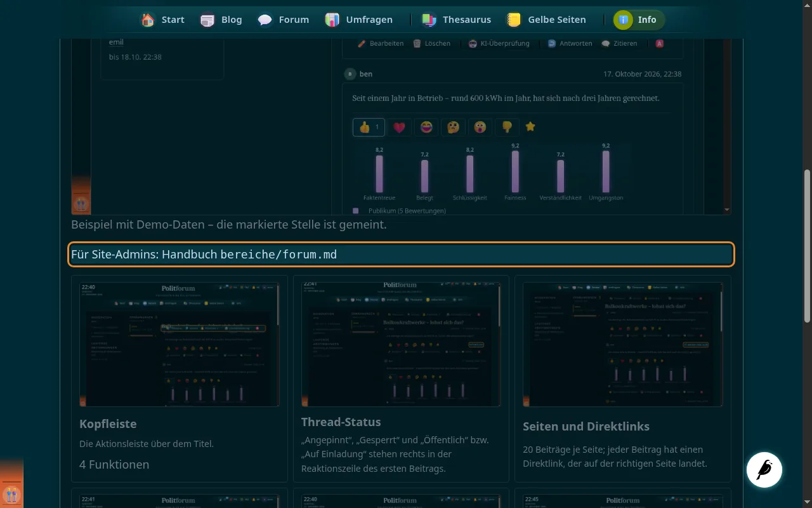812x508 pixels.
Task: Click the username emil
Action: 116,42
